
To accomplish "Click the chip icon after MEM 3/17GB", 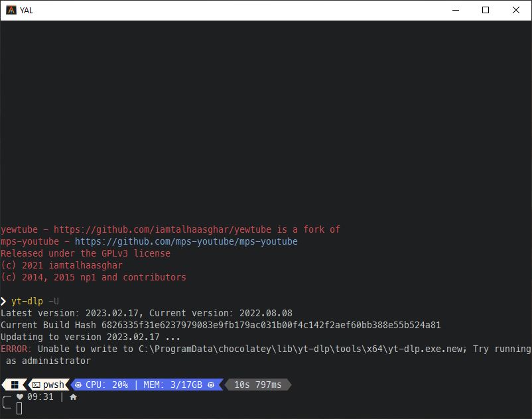I will tap(212, 385).
